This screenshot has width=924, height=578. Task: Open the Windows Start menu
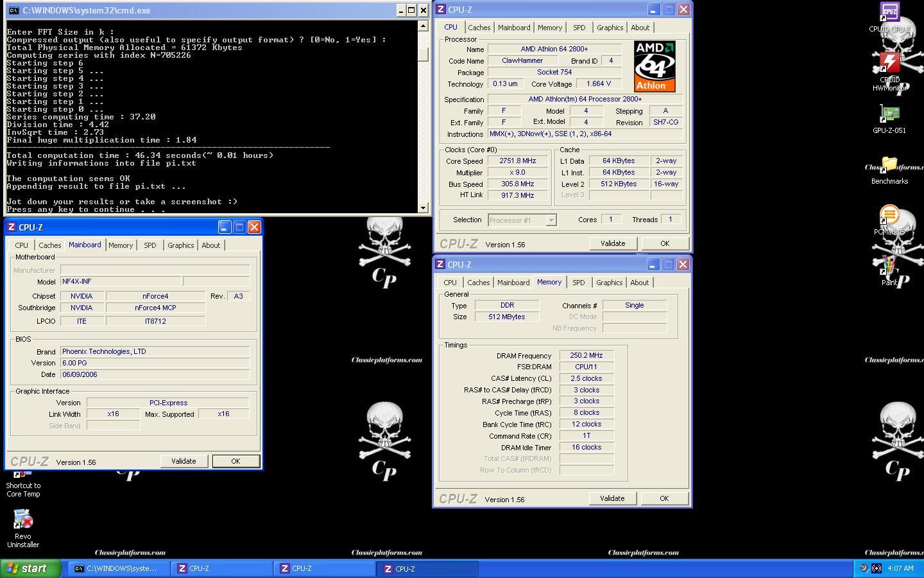point(31,568)
